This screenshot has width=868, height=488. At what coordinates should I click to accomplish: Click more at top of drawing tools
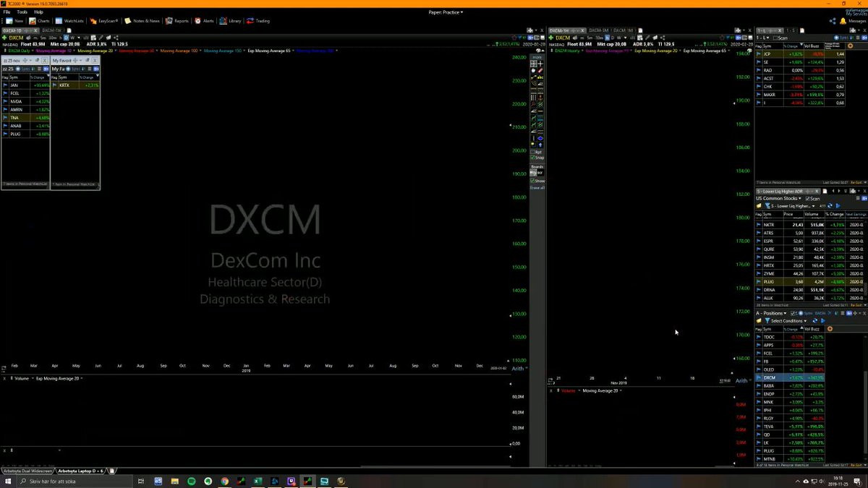537,57
